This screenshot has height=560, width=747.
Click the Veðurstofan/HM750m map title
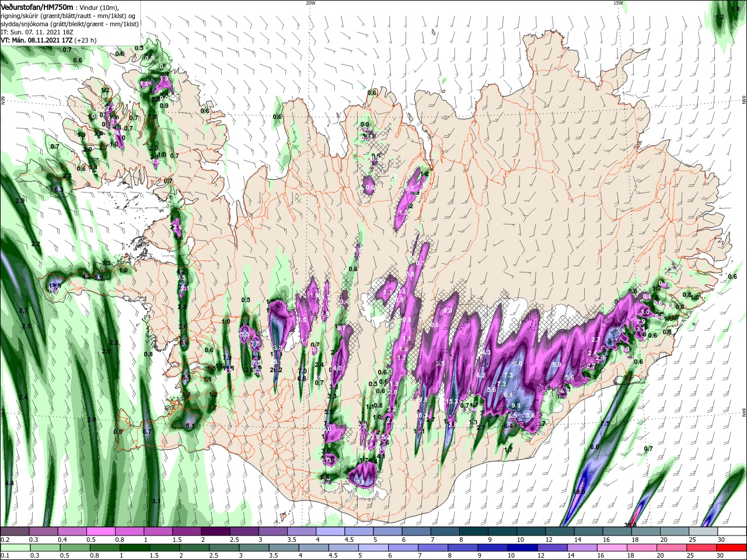pyautogui.click(x=37, y=6)
